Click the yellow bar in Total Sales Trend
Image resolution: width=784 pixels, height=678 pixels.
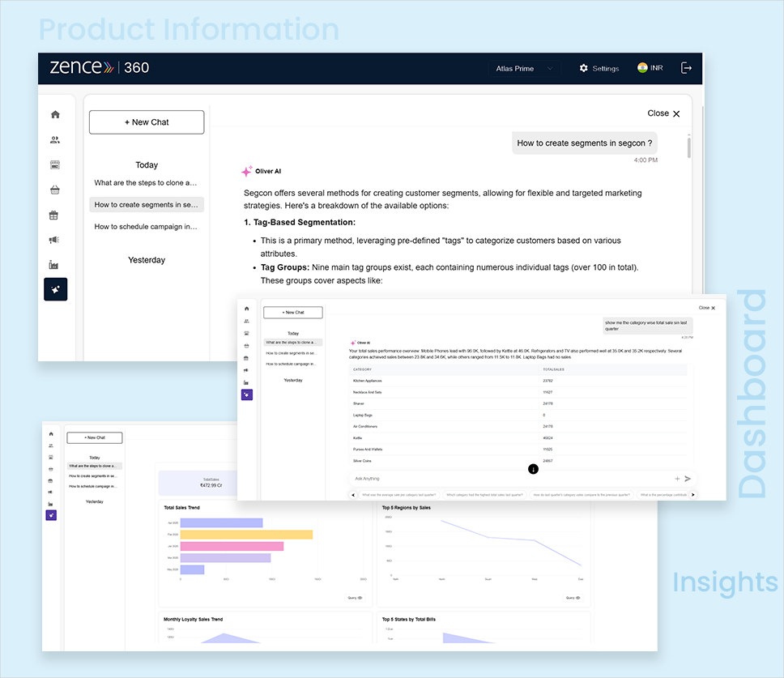click(246, 535)
